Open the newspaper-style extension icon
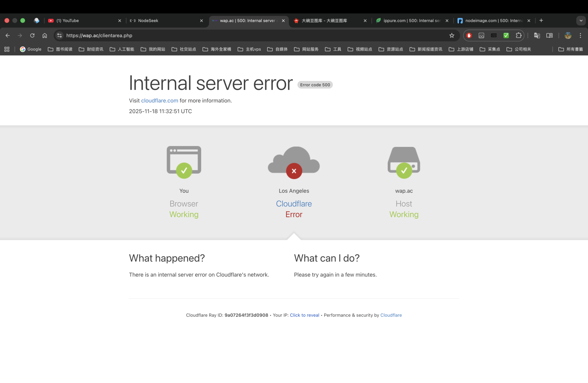 coord(494,36)
